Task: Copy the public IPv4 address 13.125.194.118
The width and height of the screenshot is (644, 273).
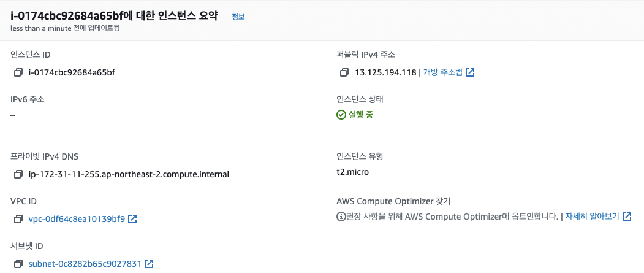Action: 344,73
